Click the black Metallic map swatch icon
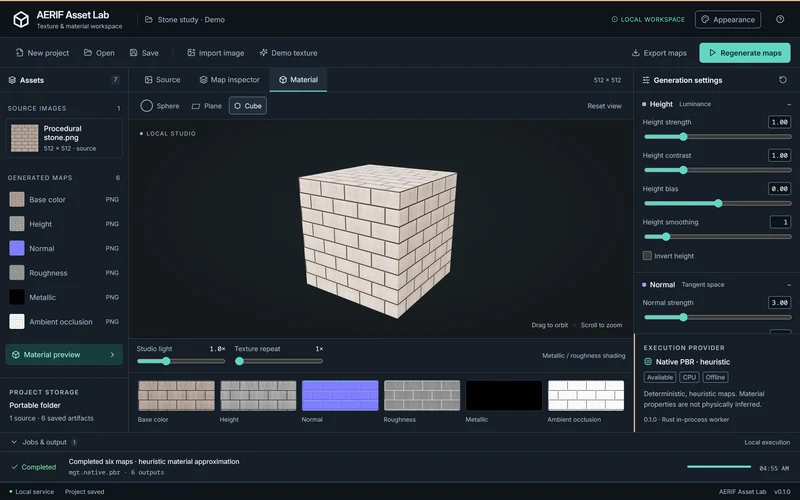The height and width of the screenshot is (500, 800). [17, 297]
